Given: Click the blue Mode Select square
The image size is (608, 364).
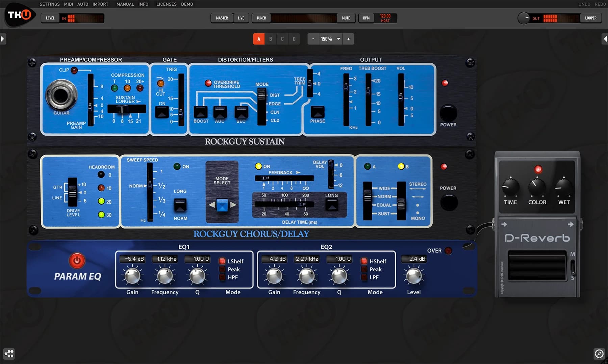Looking at the screenshot, I should pos(222,205).
